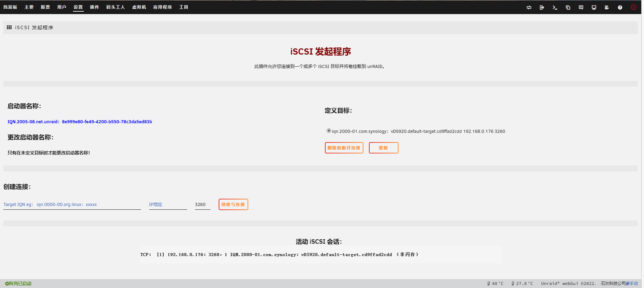Click the red power alert icon

(x=633, y=7)
